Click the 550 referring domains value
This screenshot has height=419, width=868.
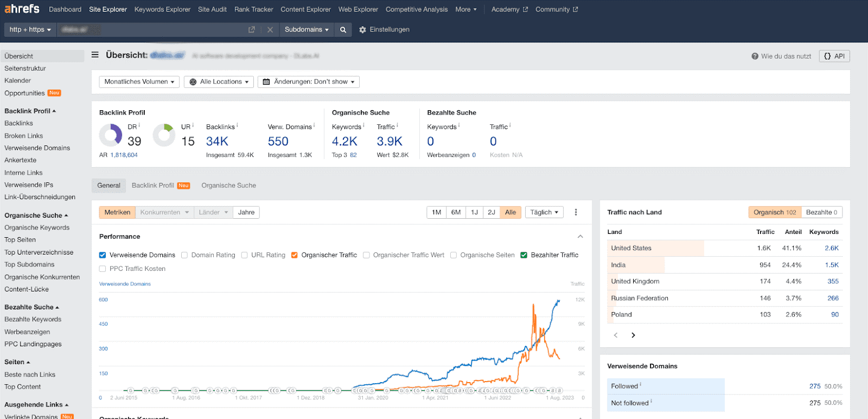click(x=278, y=142)
